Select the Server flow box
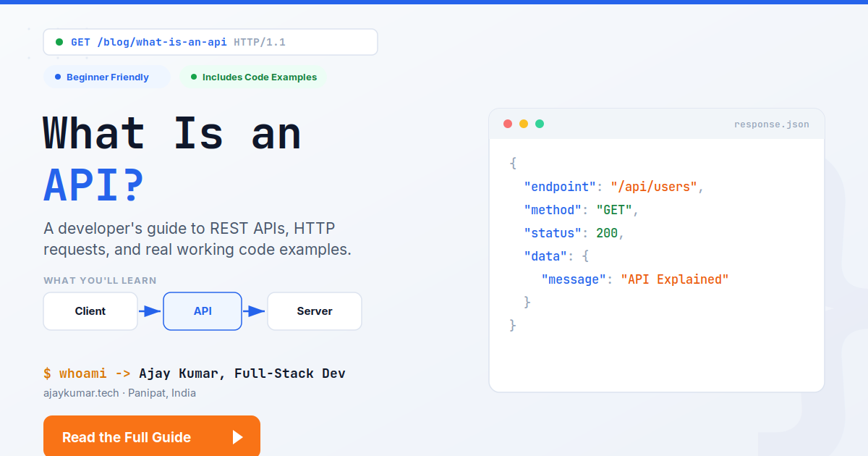 click(315, 311)
